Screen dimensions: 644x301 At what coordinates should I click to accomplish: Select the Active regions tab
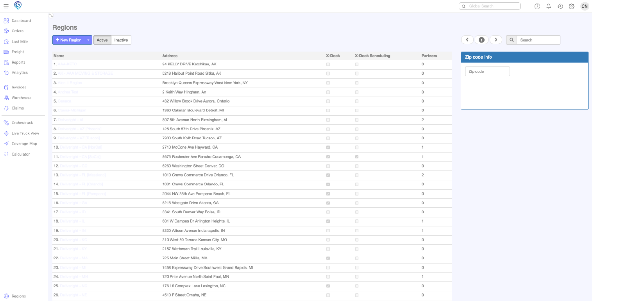tap(102, 40)
